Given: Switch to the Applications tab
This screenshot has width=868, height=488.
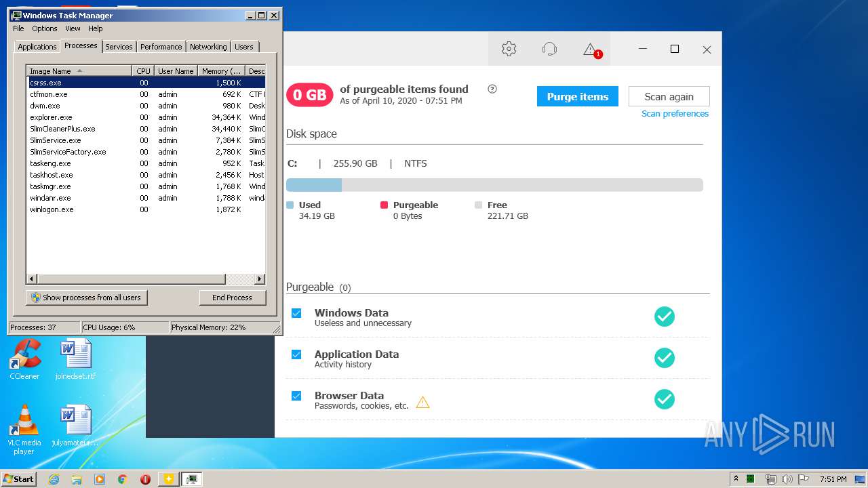Looking at the screenshot, I should [37, 47].
